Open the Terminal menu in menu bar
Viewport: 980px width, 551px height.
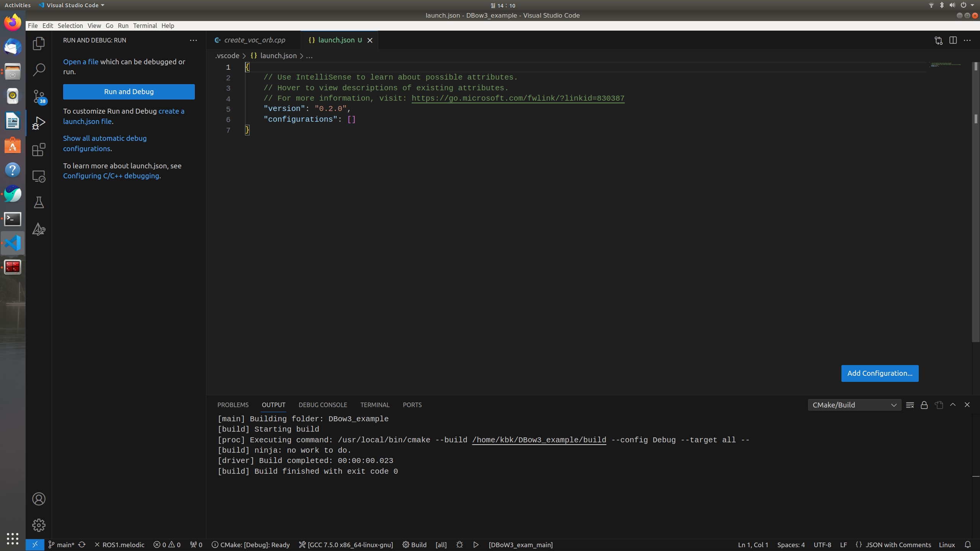145,26
